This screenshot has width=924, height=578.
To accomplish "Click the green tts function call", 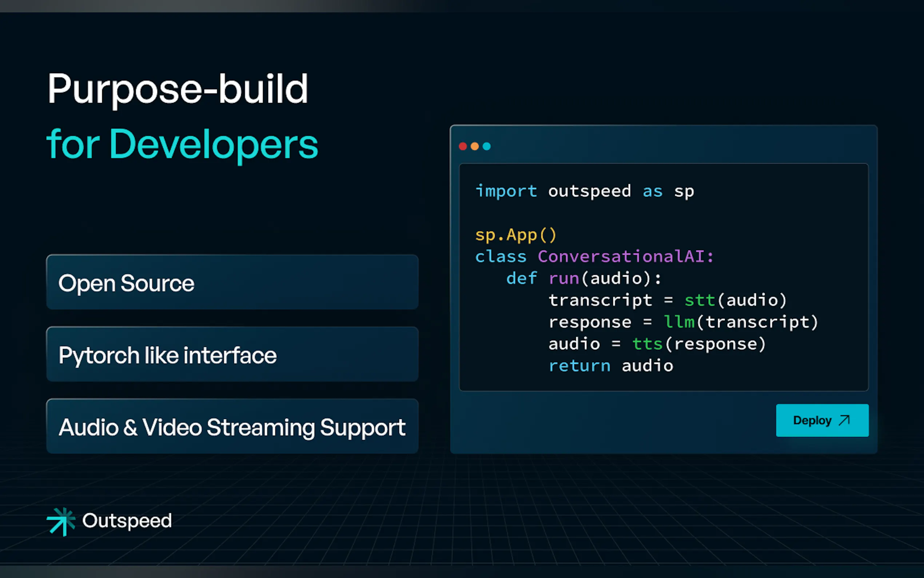I will [x=647, y=344].
